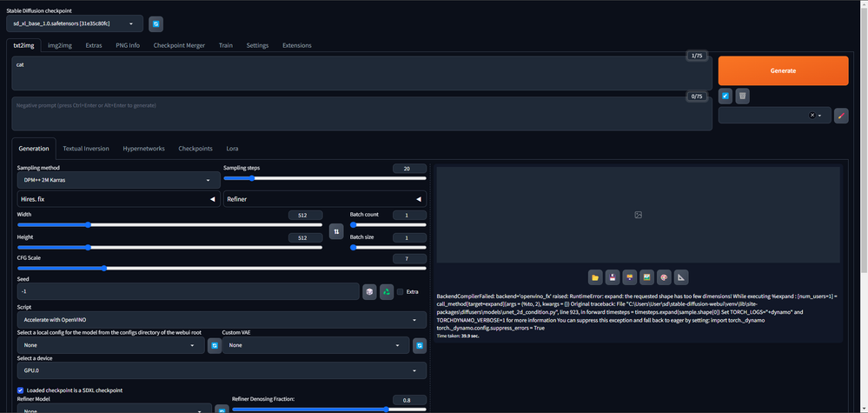Switch to the img2img tab
The image size is (868, 413).
60,45
